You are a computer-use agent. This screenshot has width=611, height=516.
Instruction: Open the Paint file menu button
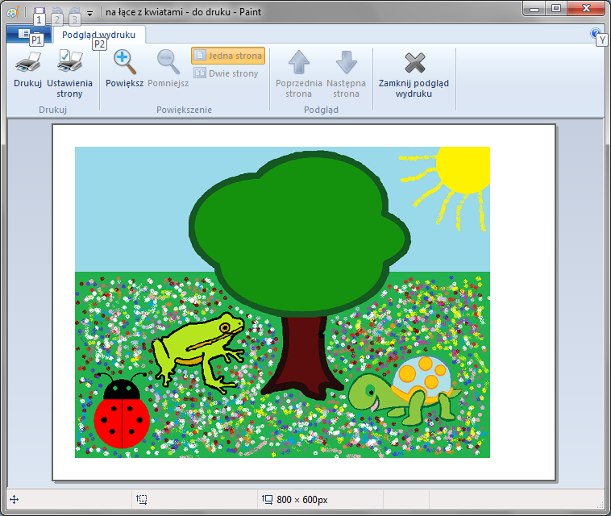click(28, 35)
